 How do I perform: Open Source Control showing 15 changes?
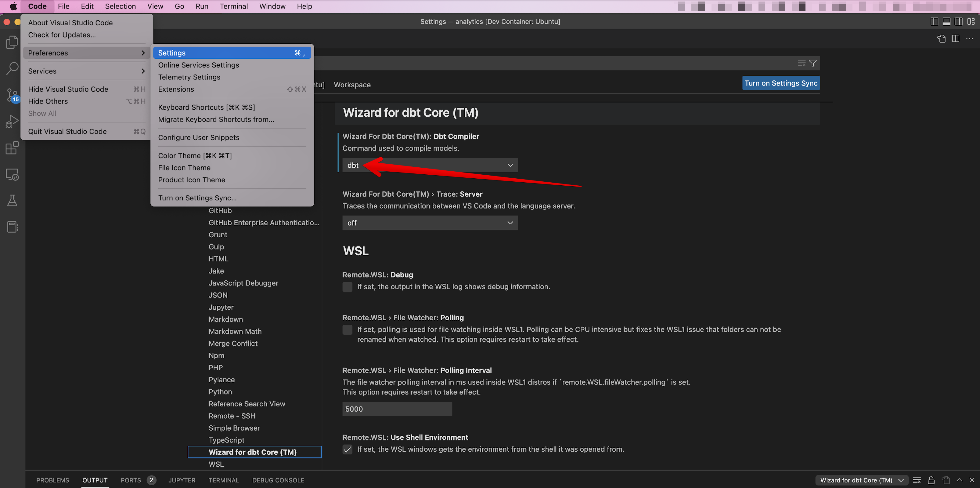(x=12, y=95)
